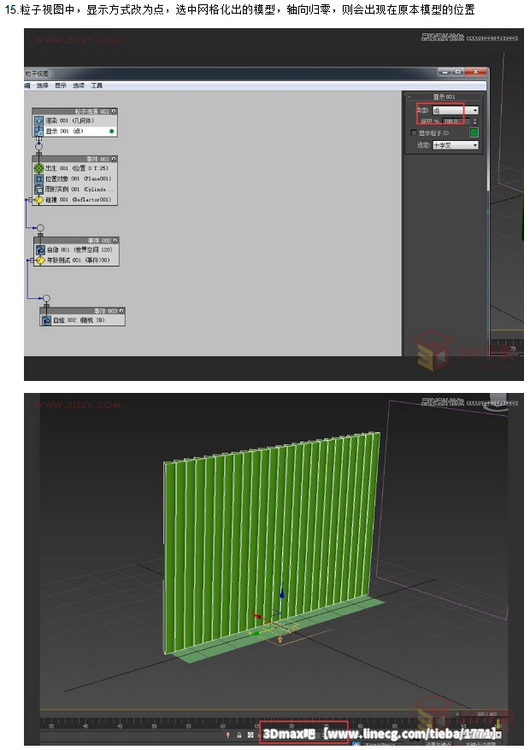The height and width of the screenshot is (750, 530).
Task: Click the 碰撞 001 (Deflector001) row text
Action: point(78,199)
